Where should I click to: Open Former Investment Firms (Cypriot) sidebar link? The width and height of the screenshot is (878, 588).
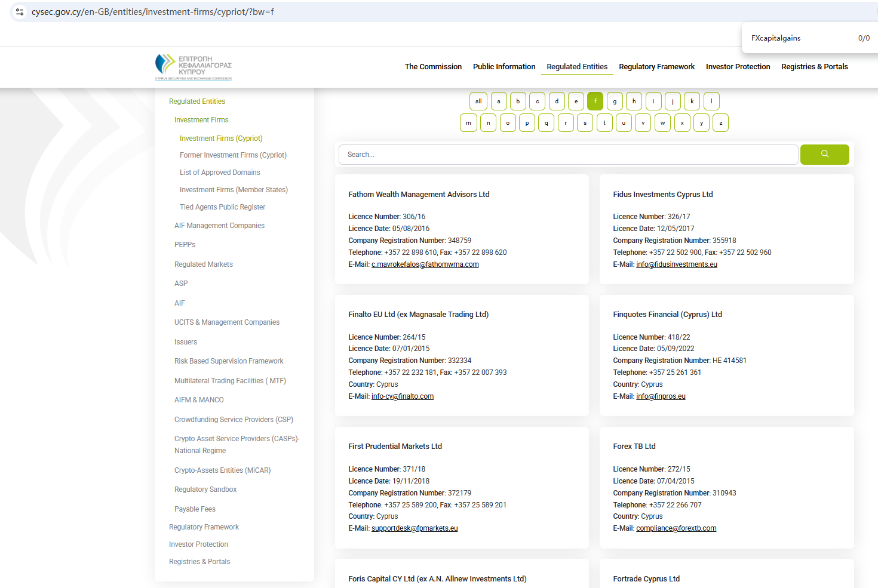pyautogui.click(x=233, y=155)
